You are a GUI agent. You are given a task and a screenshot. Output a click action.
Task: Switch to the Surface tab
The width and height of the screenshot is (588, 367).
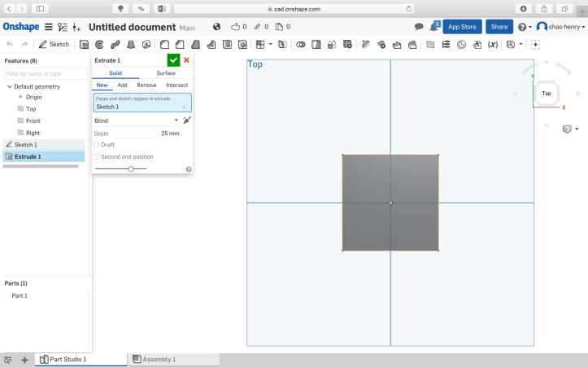165,73
